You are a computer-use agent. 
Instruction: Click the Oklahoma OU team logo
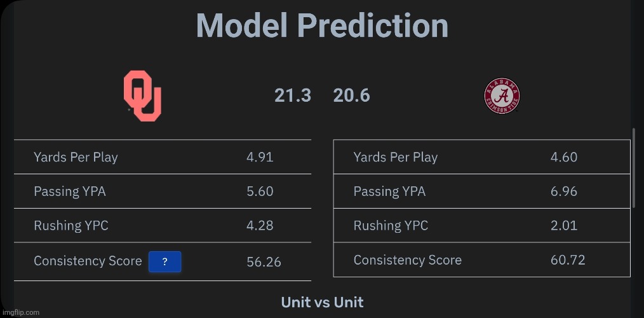[x=142, y=96]
